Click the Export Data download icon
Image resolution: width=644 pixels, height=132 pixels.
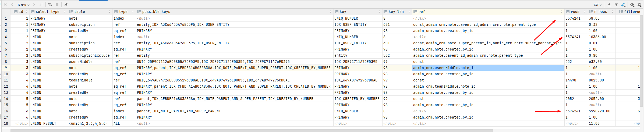click(x=609, y=5)
